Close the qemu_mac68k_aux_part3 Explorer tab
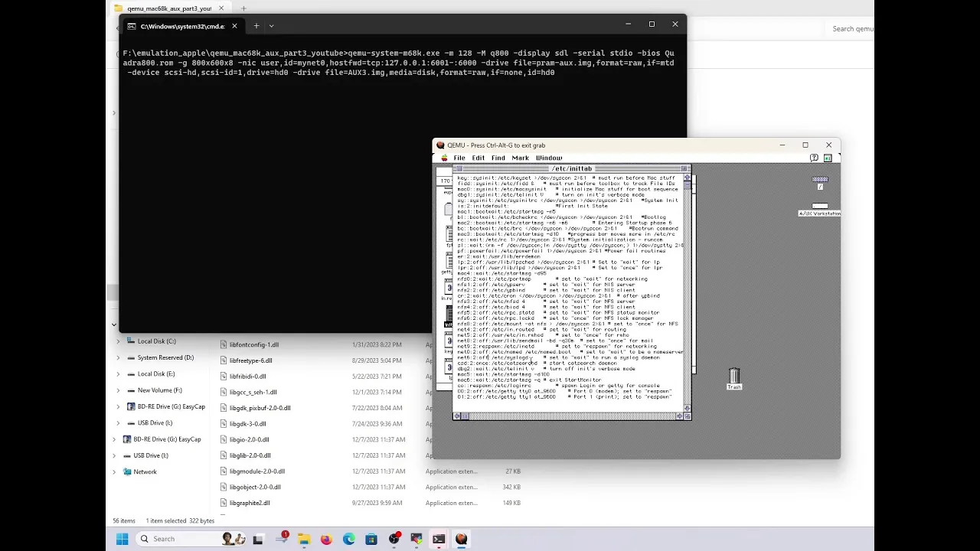This screenshot has width=980, height=551. (220, 8)
